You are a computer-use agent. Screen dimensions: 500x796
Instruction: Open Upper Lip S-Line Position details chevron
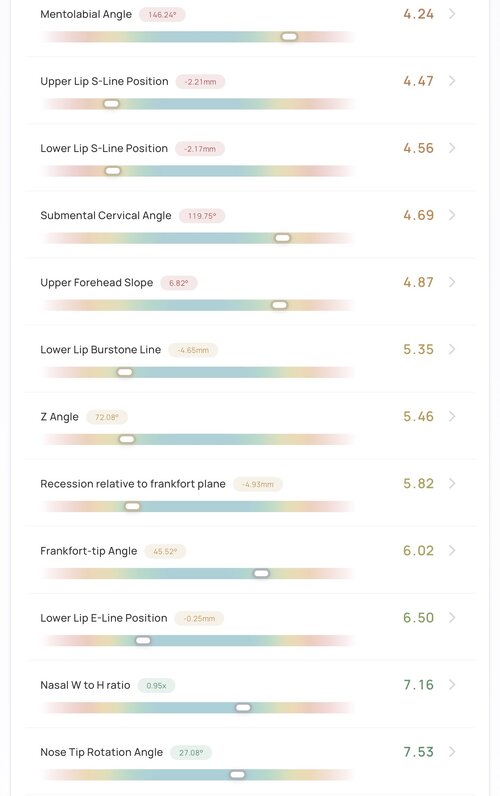[452, 81]
